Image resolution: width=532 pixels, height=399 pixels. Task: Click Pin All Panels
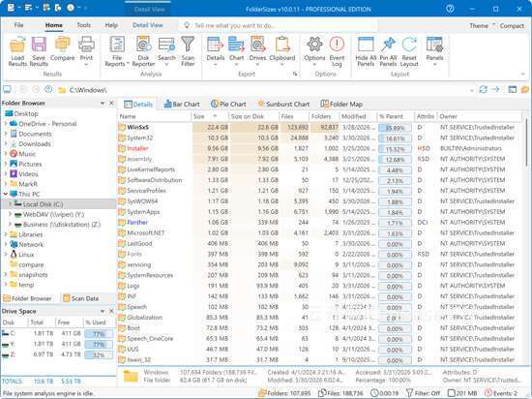[x=389, y=51]
